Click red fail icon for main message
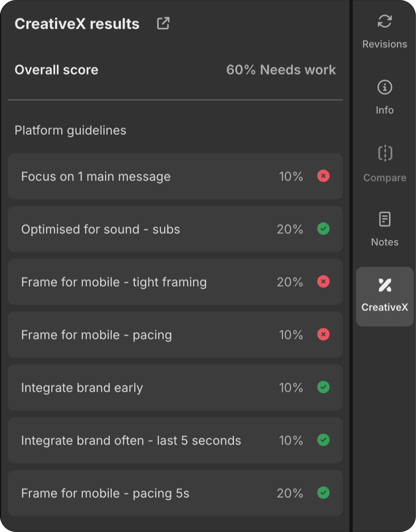Viewport: 416px width, 532px height. pyautogui.click(x=323, y=176)
